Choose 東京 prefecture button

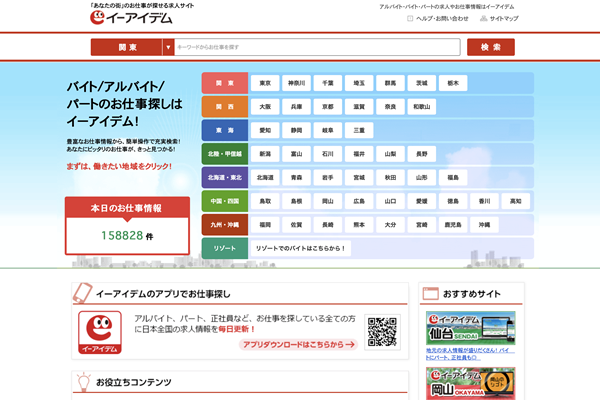265,83
